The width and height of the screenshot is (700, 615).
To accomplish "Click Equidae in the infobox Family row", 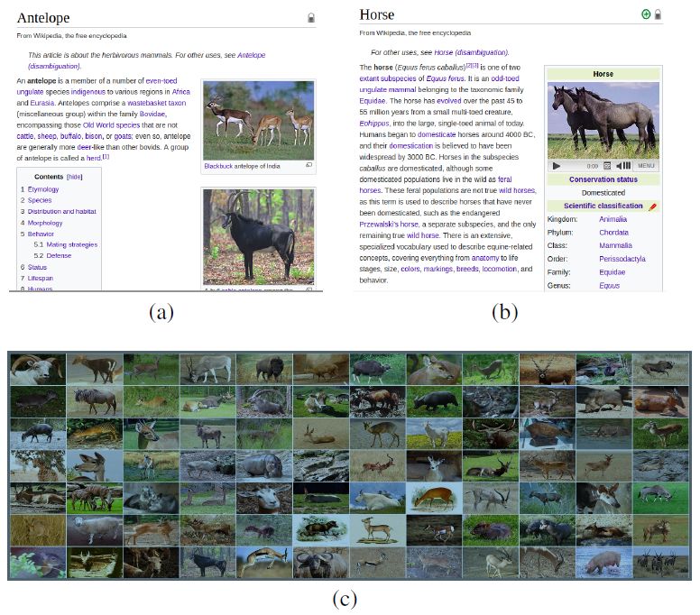I will (x=612, y=272).
